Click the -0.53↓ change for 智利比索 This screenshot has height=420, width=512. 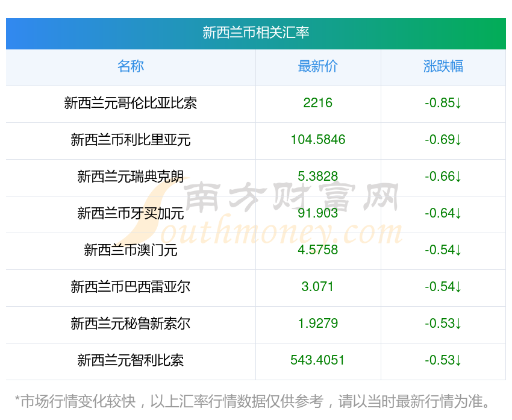tap(443, 360)
